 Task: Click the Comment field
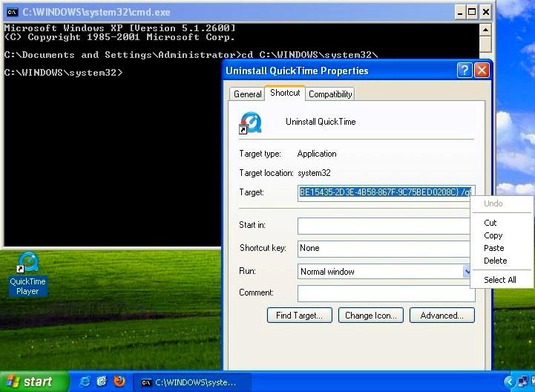click(387, 293)
